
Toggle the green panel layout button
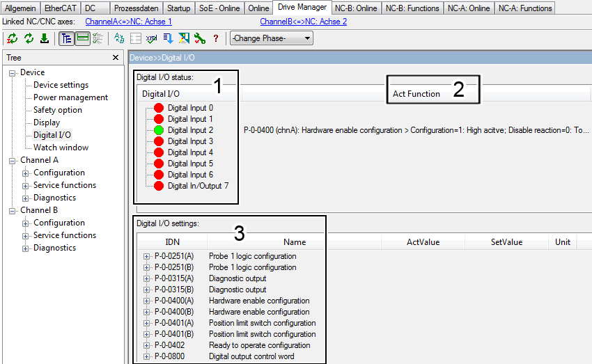[82, 38]
